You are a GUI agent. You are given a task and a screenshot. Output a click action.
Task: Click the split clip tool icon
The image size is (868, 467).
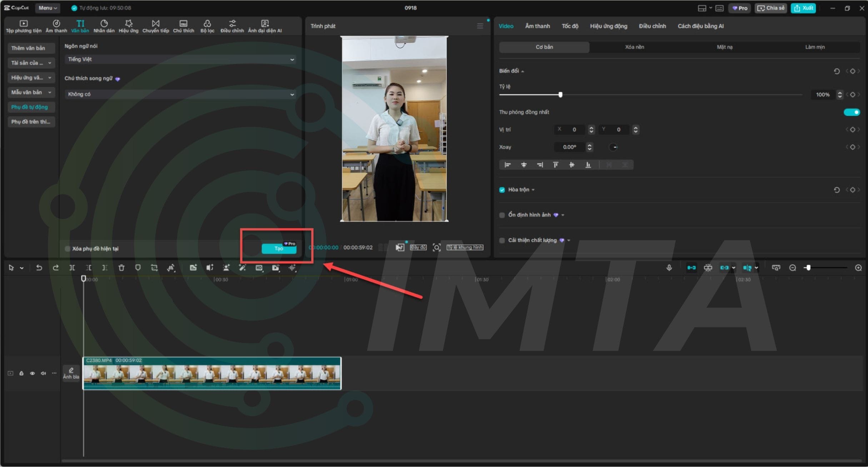(x=72, y=268)
